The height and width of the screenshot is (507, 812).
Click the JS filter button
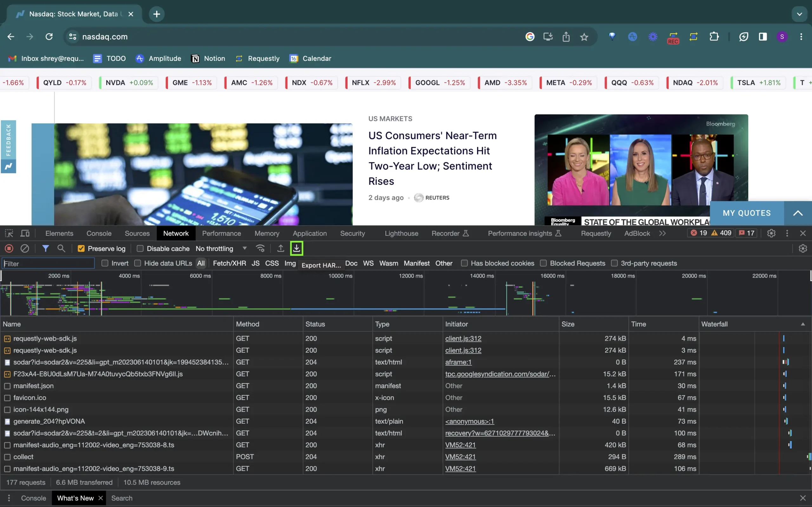pos(255,263)
